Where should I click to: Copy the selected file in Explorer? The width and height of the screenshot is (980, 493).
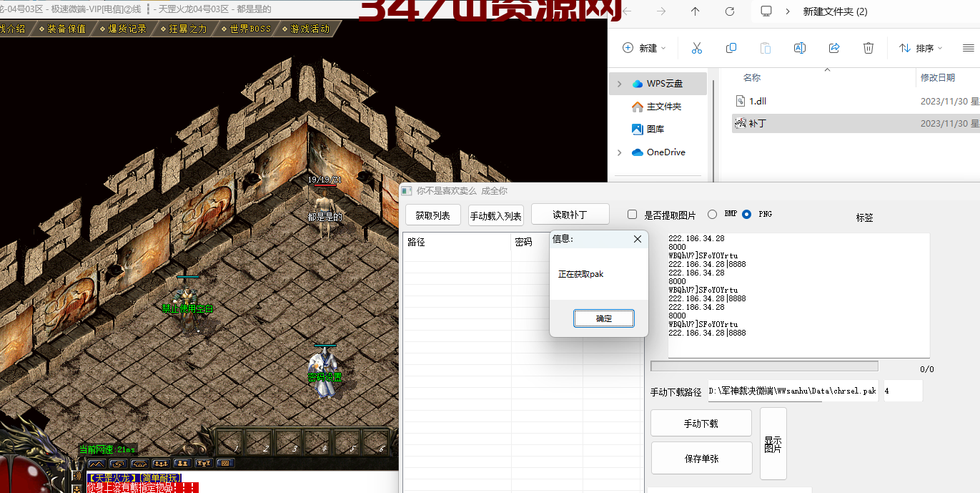[731, 48]
